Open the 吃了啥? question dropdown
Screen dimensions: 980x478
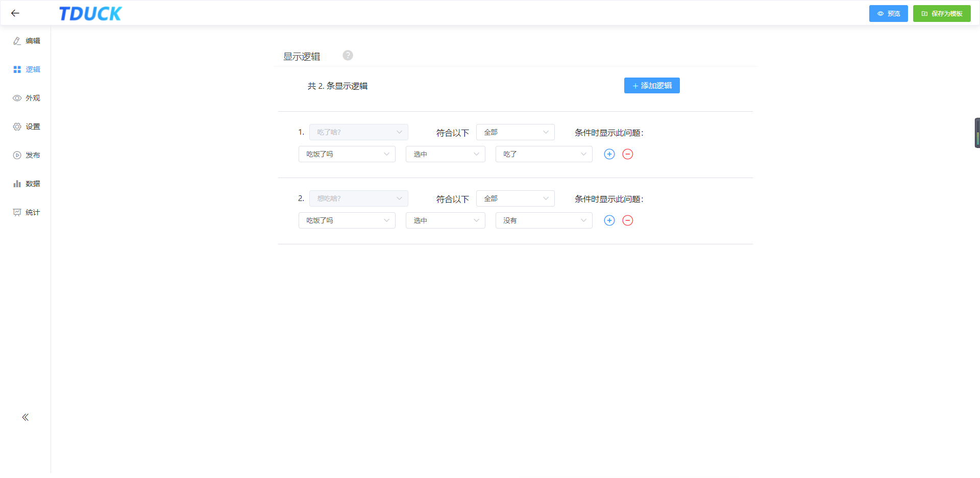[359, 132]
